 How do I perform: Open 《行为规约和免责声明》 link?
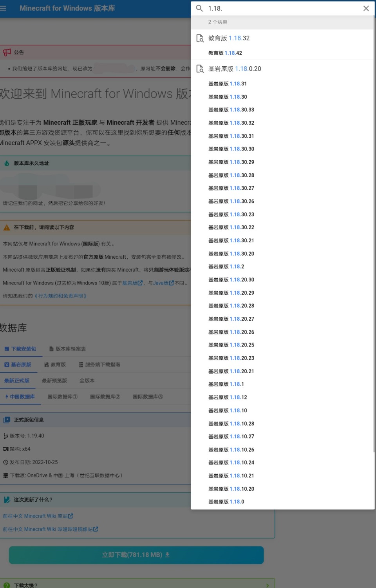[60, 296]
